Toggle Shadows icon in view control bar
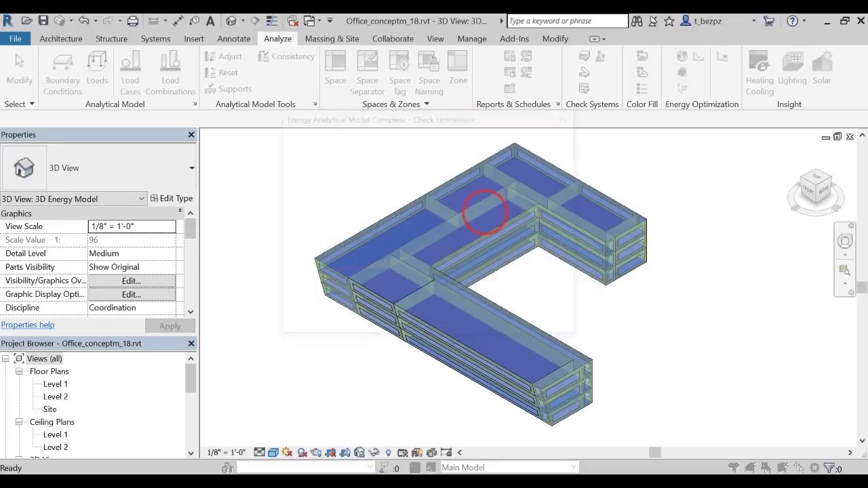The image size is (868, 488). point(302,452)
